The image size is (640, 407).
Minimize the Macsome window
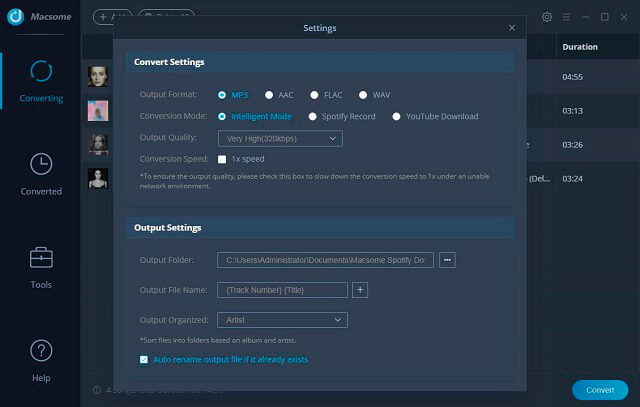tap(585, 17)
